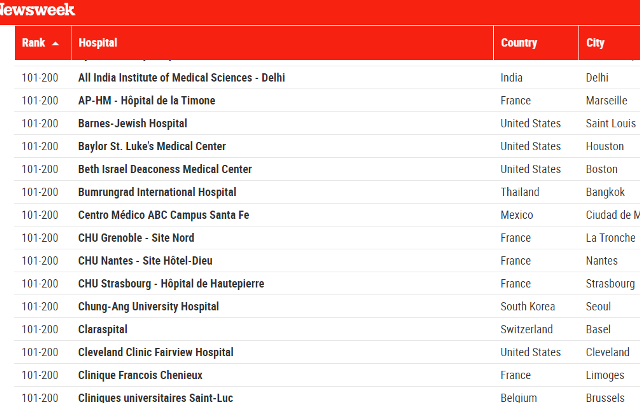
Task: Choose Beth Israel Deaconess Medical Center
Action: 165,169
